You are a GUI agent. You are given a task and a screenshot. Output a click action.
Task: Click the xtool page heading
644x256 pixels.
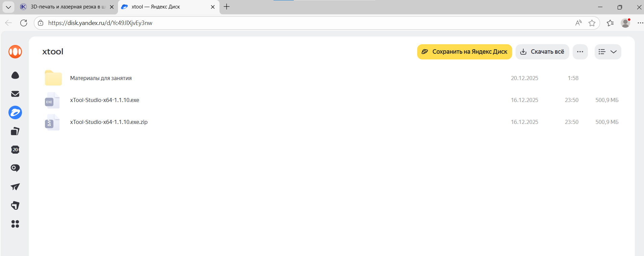[53, 52]
